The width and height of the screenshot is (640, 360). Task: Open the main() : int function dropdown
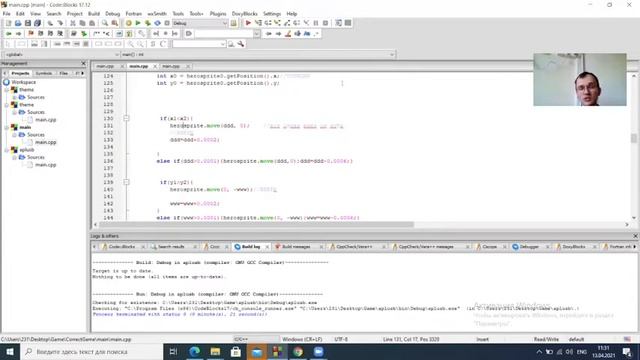pyautogui.click(x=258, y=54)
